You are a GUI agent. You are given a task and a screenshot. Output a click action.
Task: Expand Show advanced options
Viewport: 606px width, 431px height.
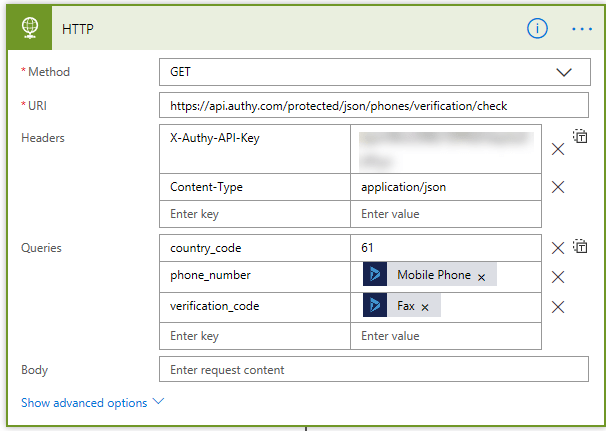[92, 403]
